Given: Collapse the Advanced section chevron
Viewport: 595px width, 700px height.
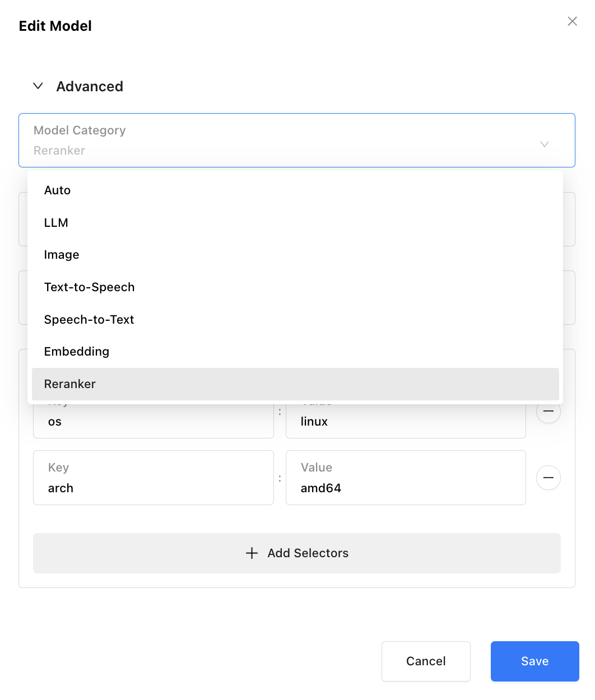Looking at the screenshot, I should pyautogui.click(x=38, y=86).
